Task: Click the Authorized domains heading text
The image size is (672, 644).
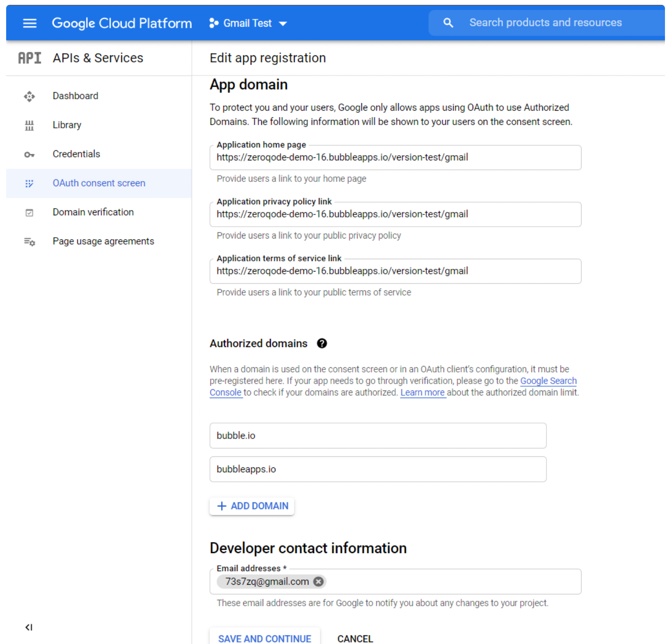Action: pyautogui.click(x=259, y=344)
